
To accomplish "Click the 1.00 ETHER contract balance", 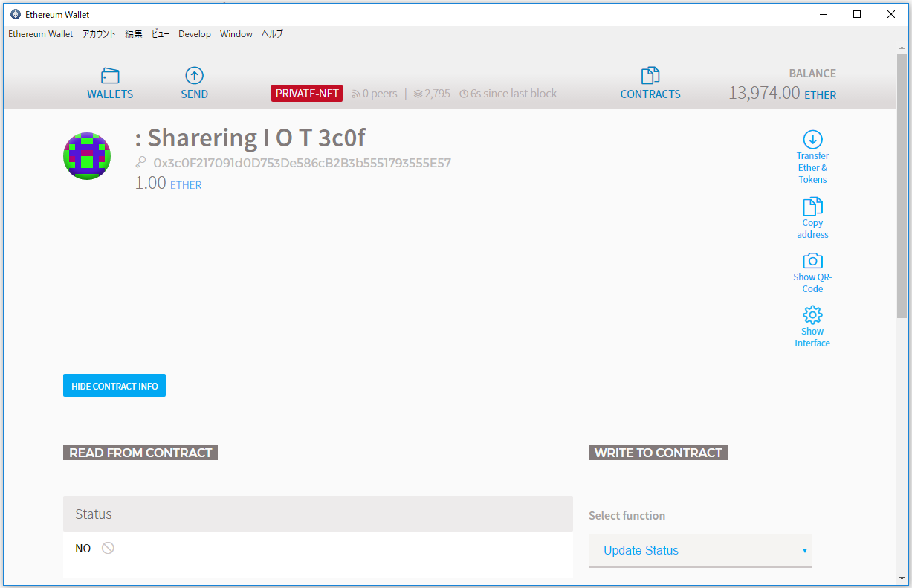I will 168,184.
